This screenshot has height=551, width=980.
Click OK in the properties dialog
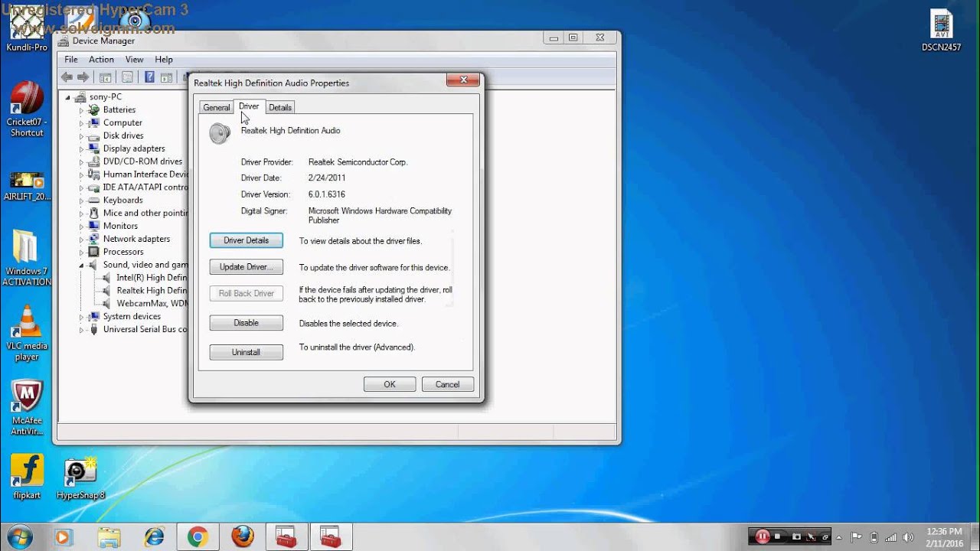390,384
